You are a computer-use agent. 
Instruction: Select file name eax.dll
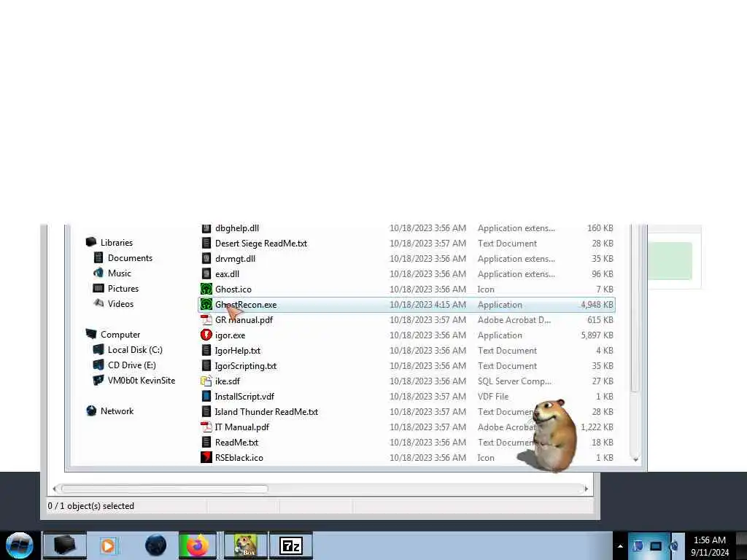228,274
